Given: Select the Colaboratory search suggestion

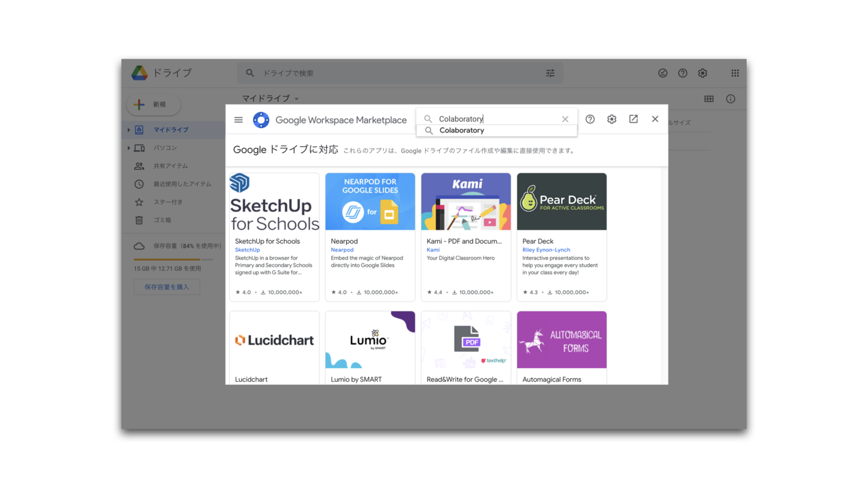Looking at the screenshot, I should click(496, 130).
